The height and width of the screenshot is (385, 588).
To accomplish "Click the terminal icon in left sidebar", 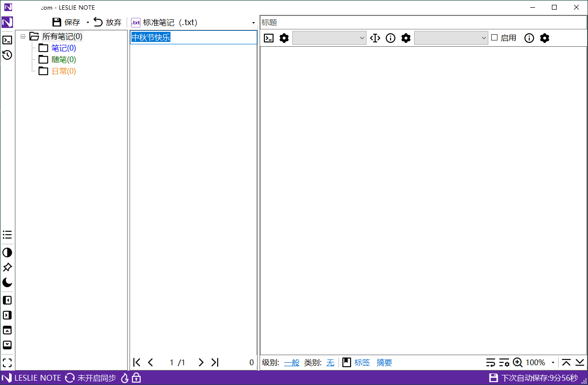I will coord(7,40).
